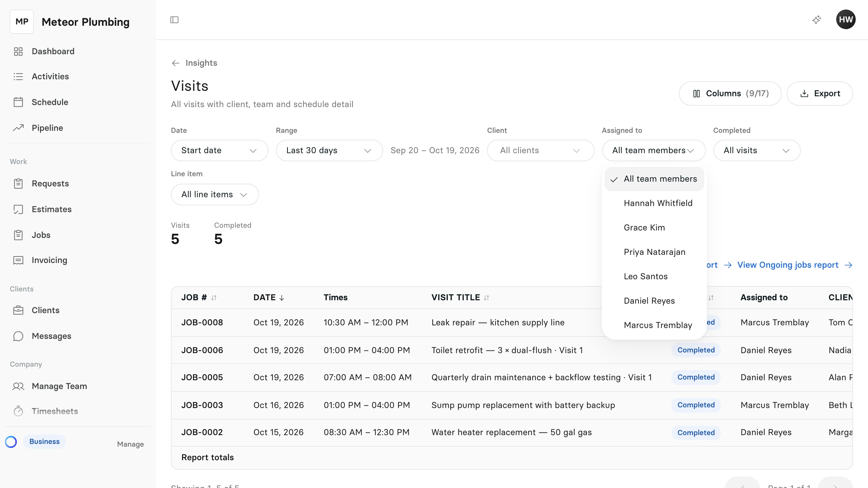Open the JOB-0006 row
This screenshot has width=868, height=488.
[x=512, y=350]
